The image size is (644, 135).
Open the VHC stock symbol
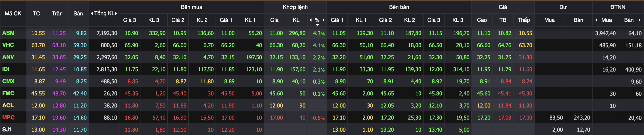pos(8,45)
